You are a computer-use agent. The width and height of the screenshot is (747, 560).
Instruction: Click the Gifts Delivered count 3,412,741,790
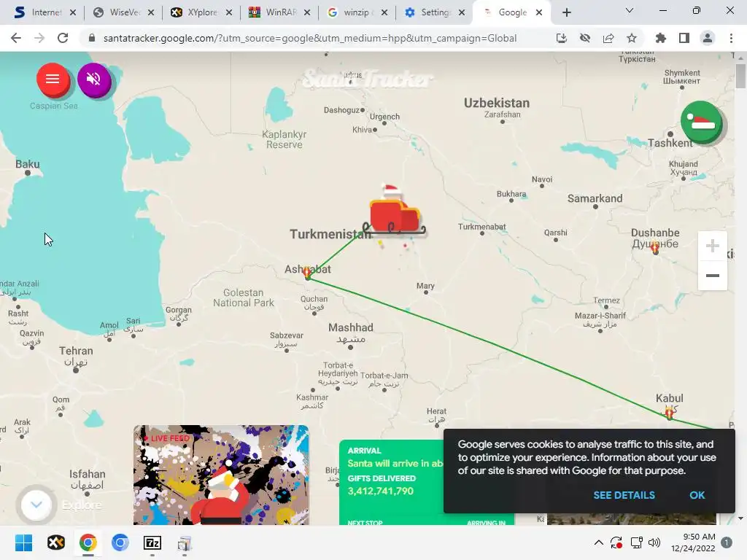coord(380,491)
